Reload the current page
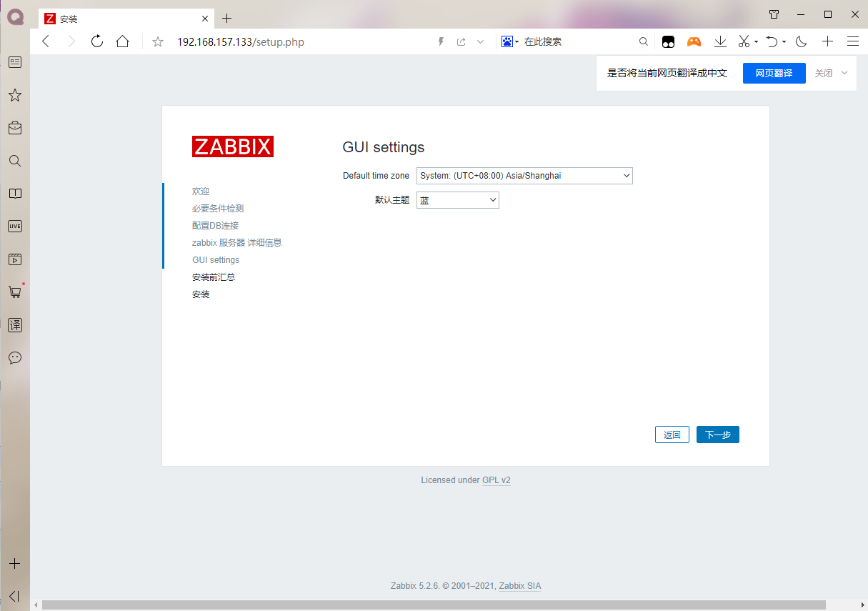This screenshot has width=868, height=611. 97,41
